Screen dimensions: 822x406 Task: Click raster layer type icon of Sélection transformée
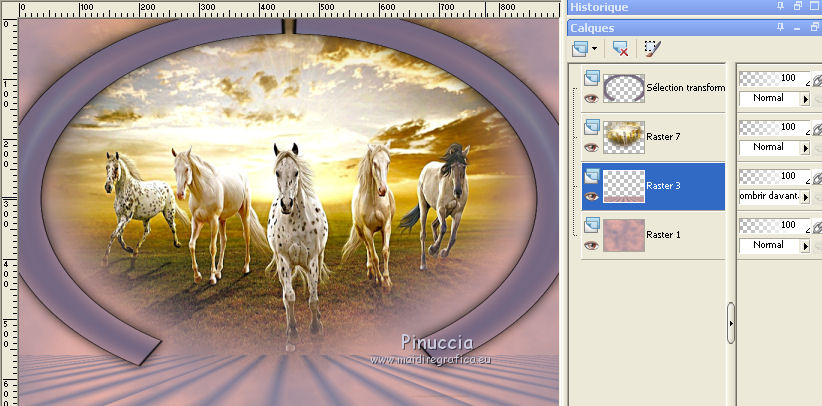592,78
